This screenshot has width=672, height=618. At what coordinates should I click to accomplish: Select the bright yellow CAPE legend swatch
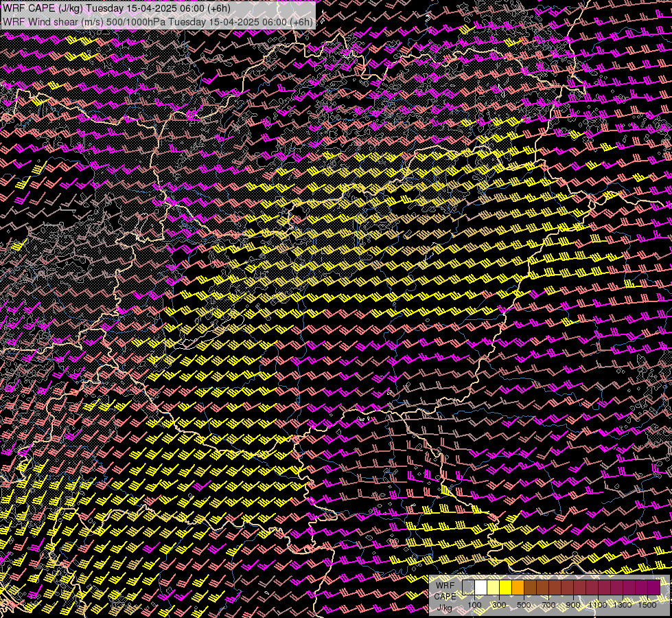(x=506, y=587)
